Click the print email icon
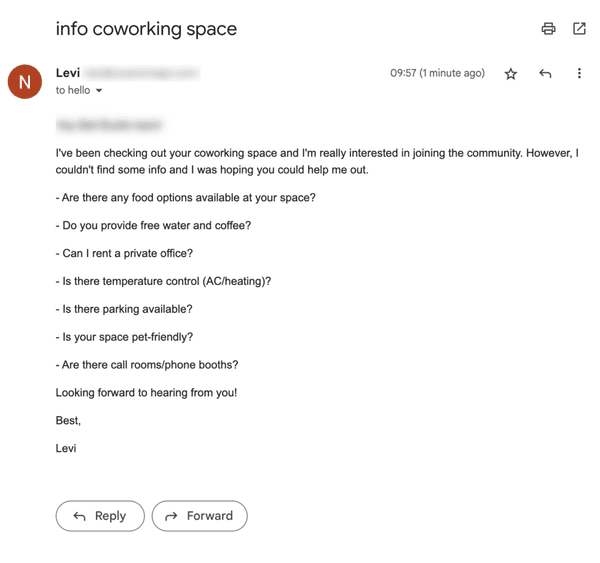The image size is (600, 563). coord(548,29)
